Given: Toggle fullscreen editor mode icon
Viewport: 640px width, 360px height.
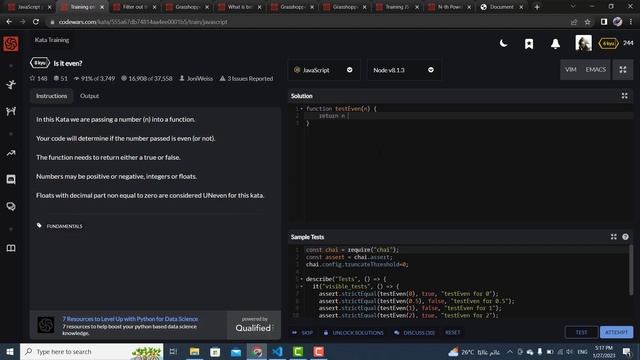Looking at the screenshot, I should [623, 70].
